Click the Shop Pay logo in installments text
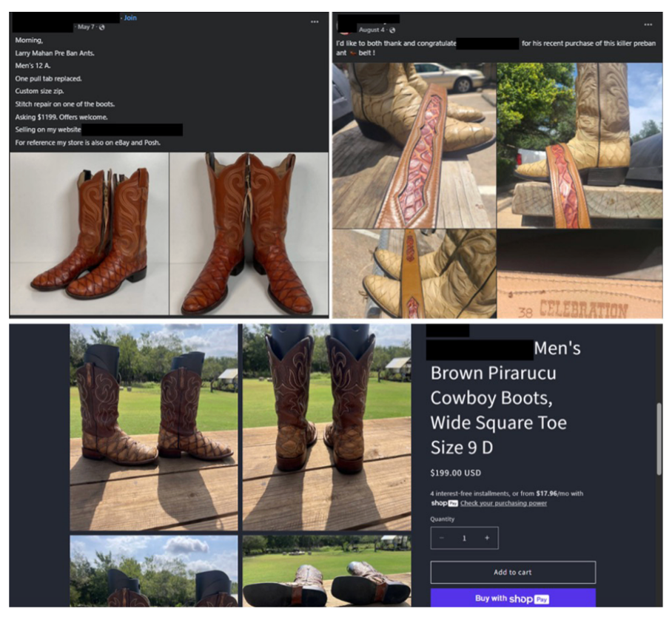This screenshot has width=672, height=617. tap(444, 503)
